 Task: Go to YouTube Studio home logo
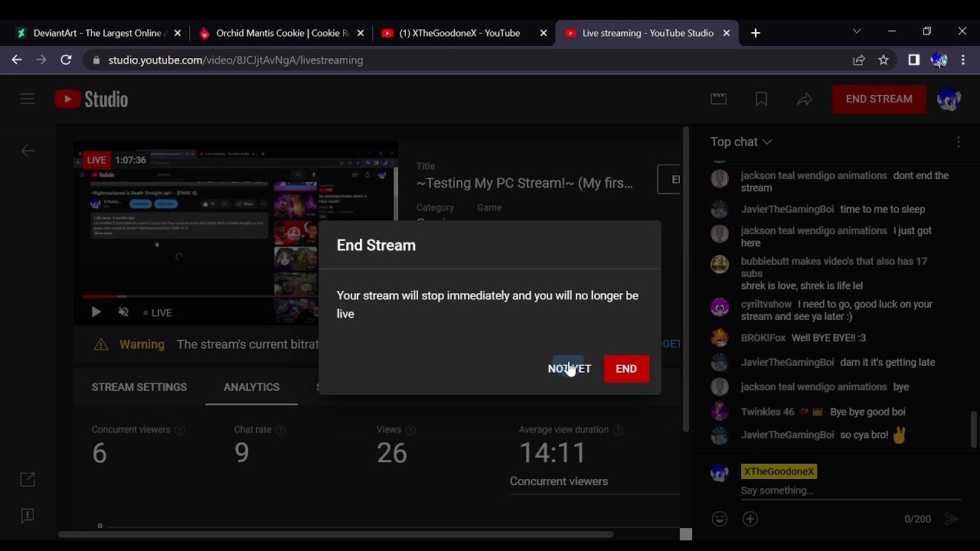[x=91, y=99]
